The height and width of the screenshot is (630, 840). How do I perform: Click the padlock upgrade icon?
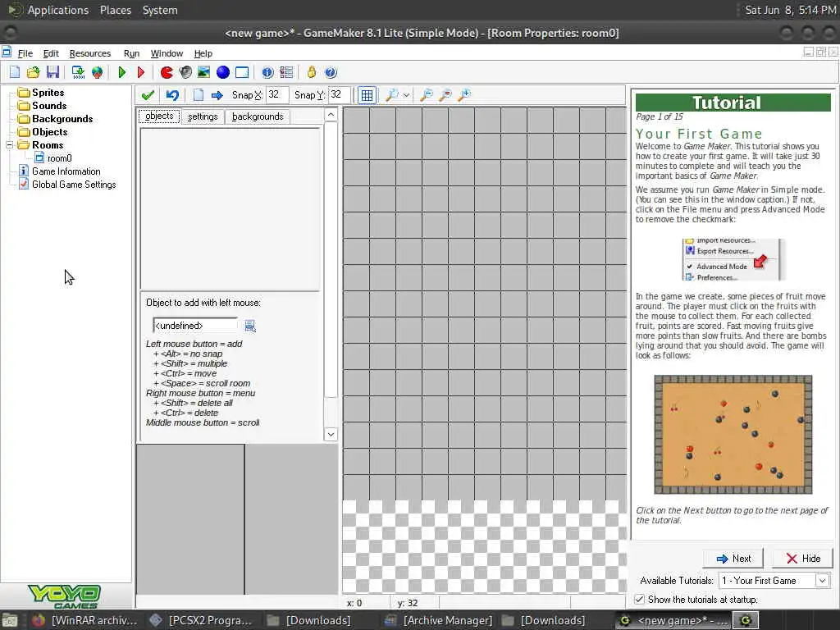coord(312,72)
